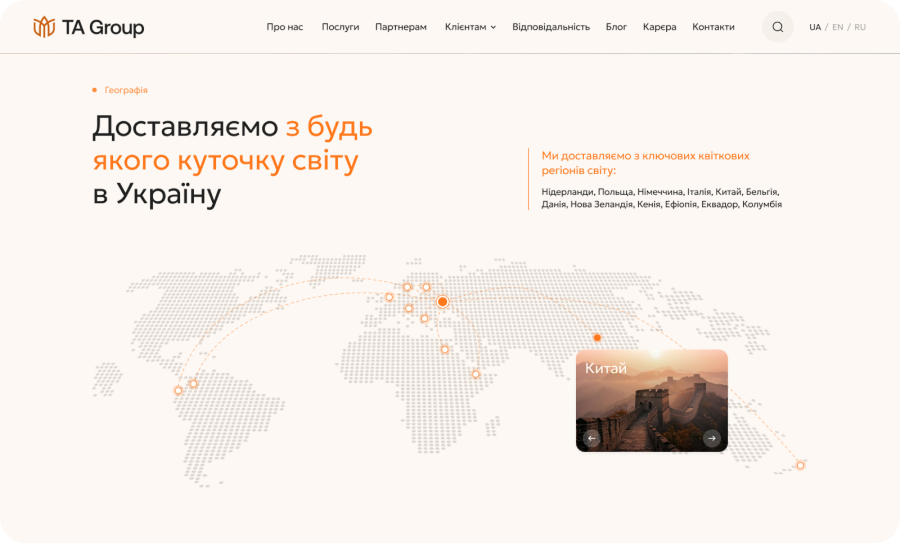This screenshot has width=900, height=543.
Task: Open the Партнерам menu item
Action: pos(401,27)
